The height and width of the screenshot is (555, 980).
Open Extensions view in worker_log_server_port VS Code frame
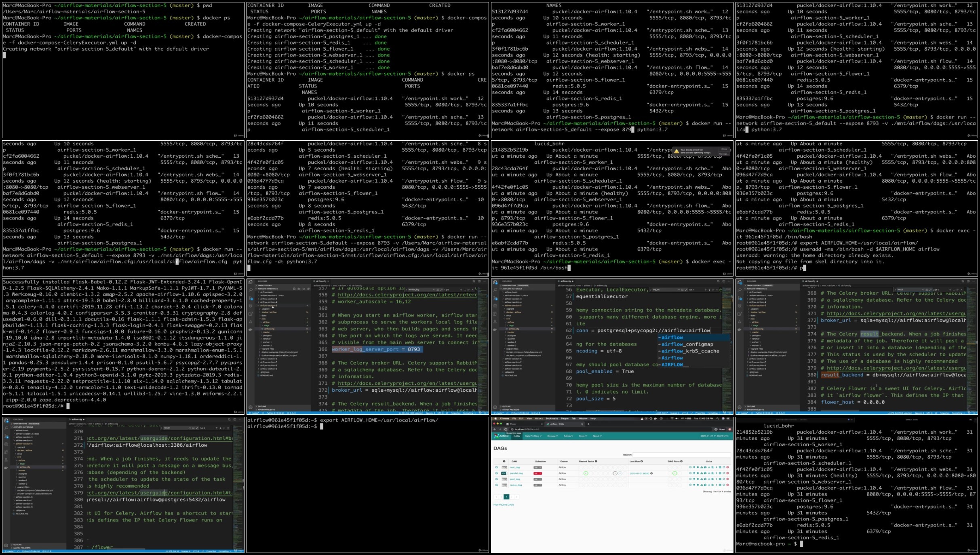(x=251, y=314)
